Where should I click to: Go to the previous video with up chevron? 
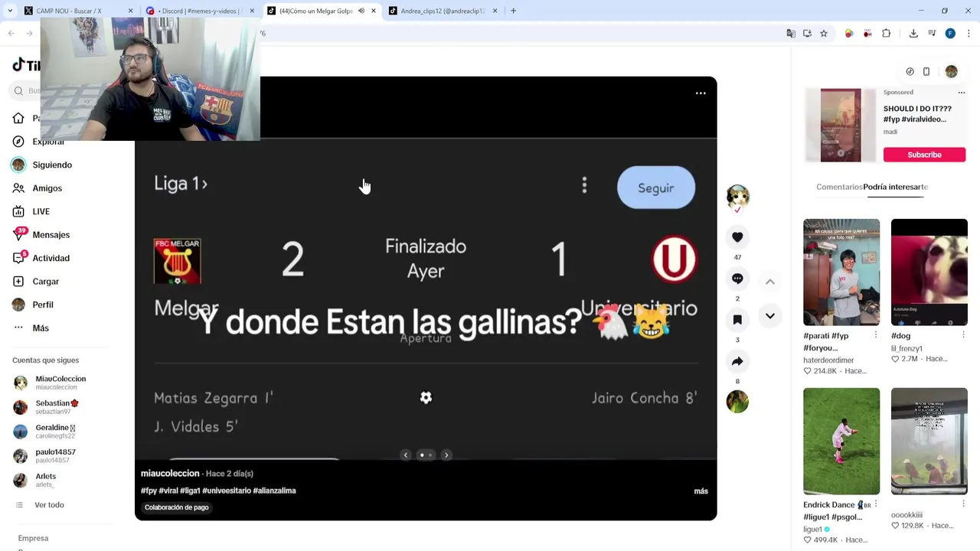tap(770, 282)
